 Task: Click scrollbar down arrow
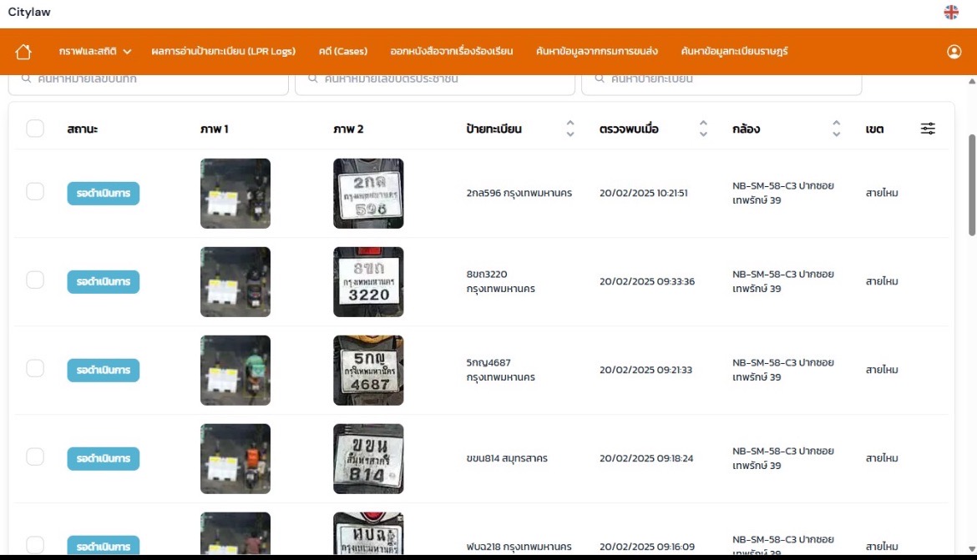click(971, 549)
